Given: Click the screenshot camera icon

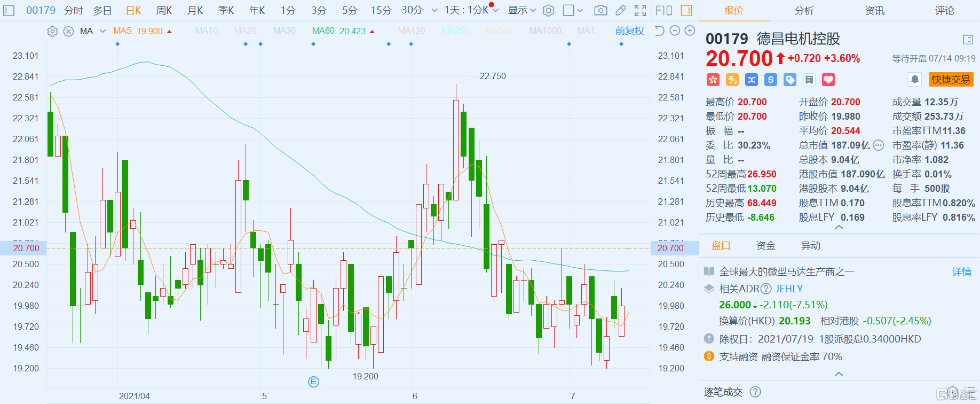Looking at the screenshot, I should [x=600, y=10].
